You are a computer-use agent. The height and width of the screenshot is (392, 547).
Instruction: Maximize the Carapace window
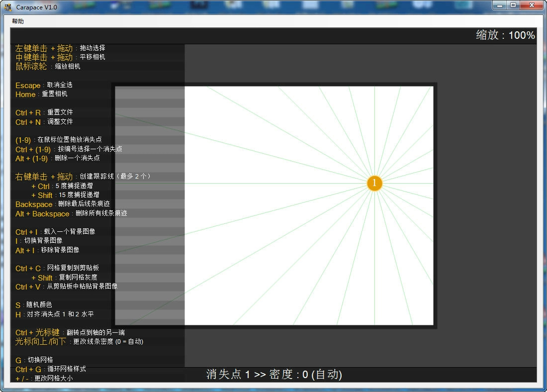pos(513,5)
